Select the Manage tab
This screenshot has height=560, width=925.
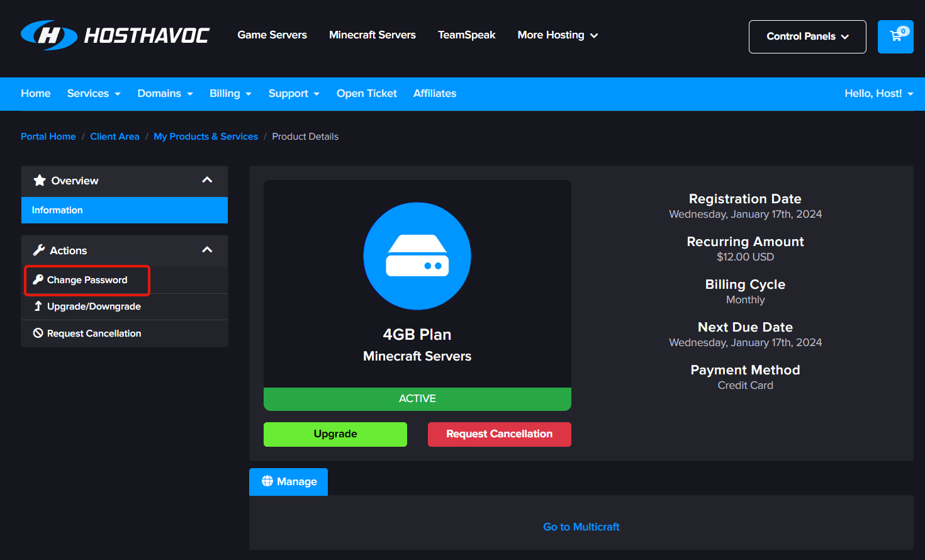point(288,481)
